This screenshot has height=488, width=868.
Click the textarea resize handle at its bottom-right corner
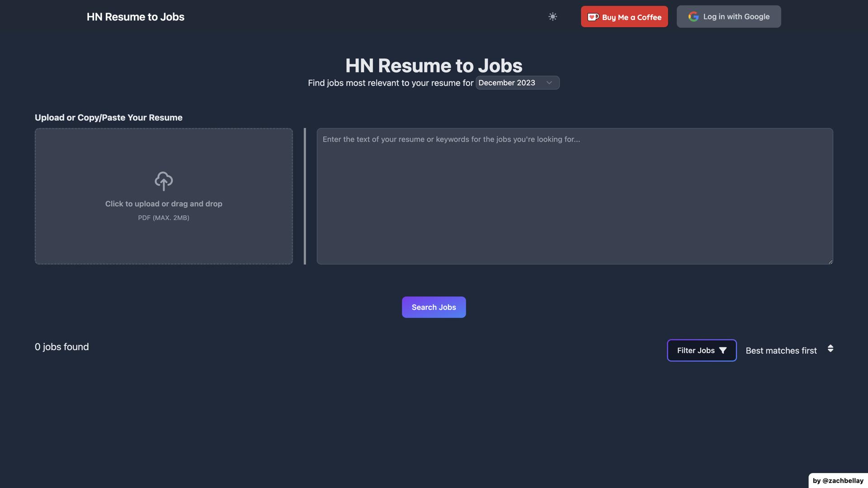[830, 261]
